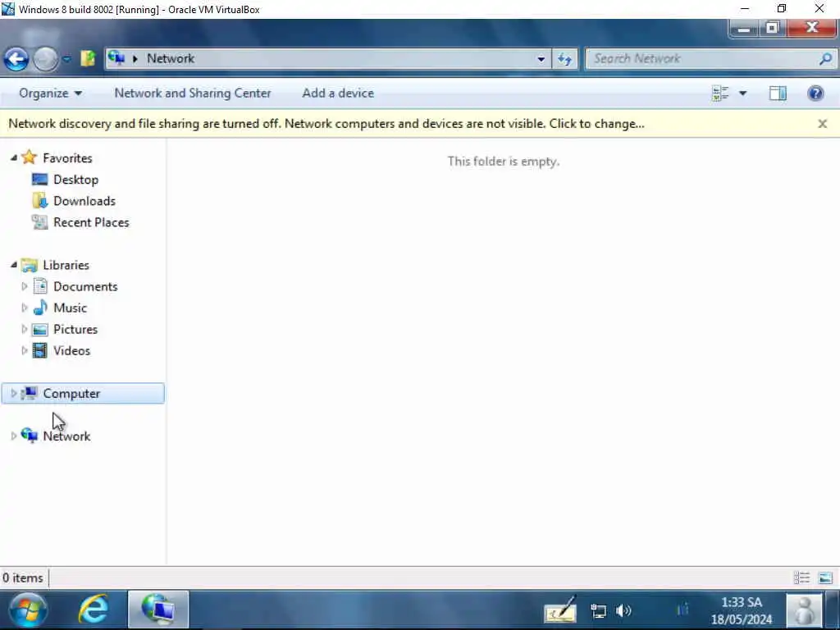Screen dimensions: 840x630
Task: Select the Pictures library
Action: (x=75, y=330)
